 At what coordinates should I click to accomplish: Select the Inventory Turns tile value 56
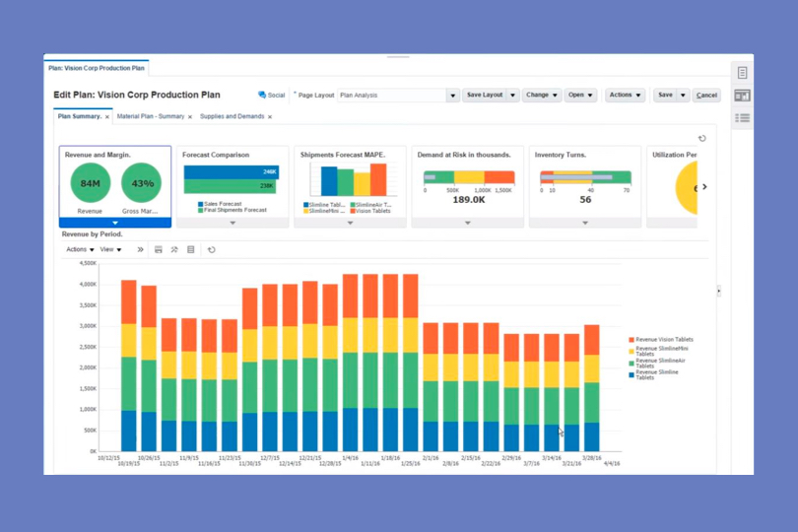click(x=585, y=200)
